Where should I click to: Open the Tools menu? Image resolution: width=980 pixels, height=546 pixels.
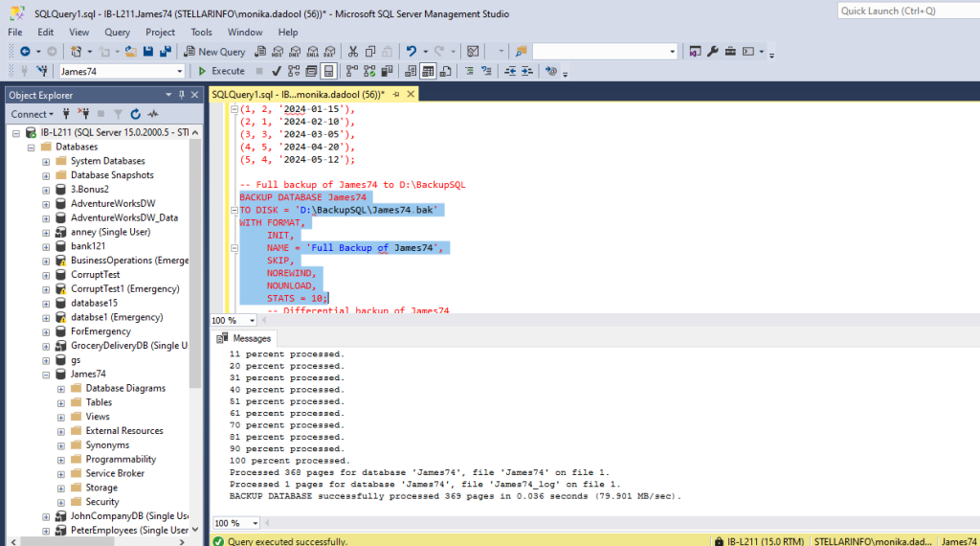tap(201, 32)
